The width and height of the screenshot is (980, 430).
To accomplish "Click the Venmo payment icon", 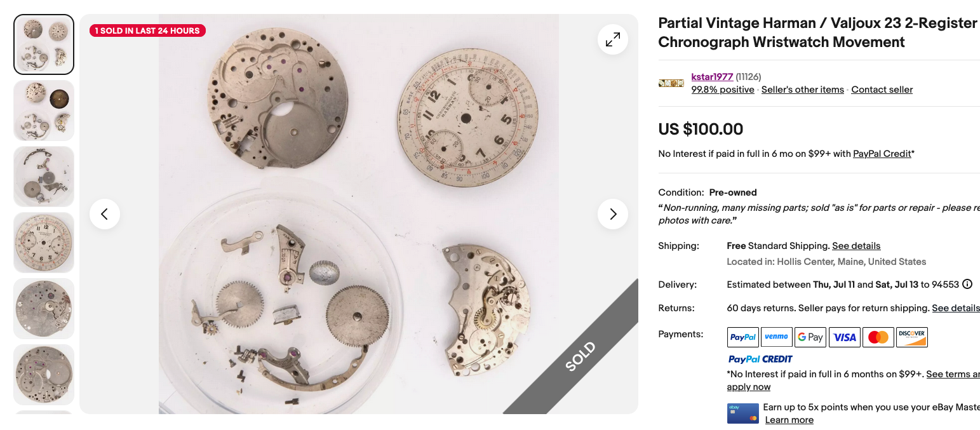I will pos(776,337).
